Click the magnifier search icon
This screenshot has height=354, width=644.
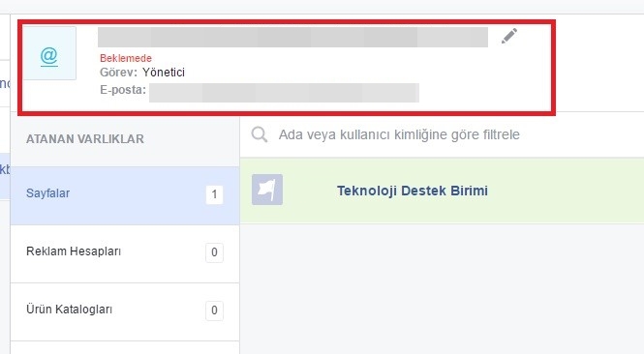click(260, 134)
